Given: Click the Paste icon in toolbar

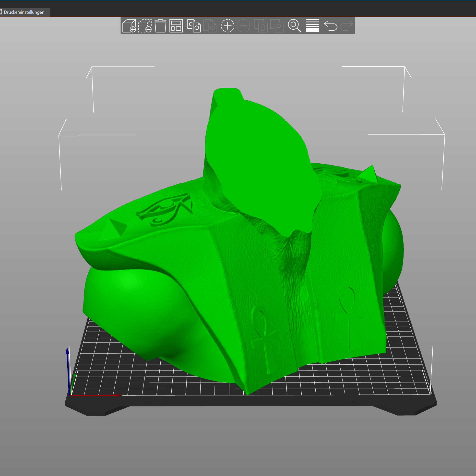Looking at the screenshot, I should coord(210,26).
